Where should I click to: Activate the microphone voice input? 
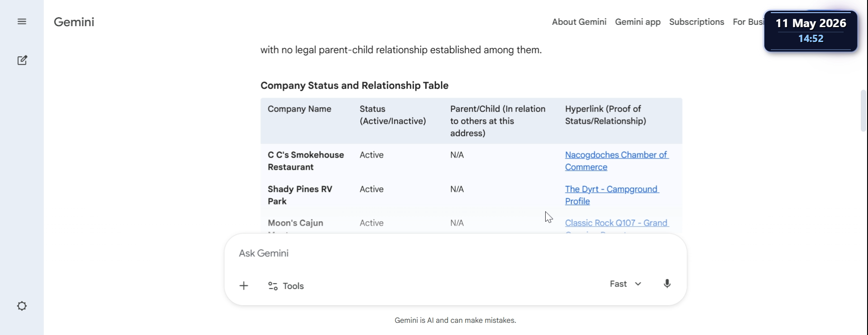tap(667, 284)
